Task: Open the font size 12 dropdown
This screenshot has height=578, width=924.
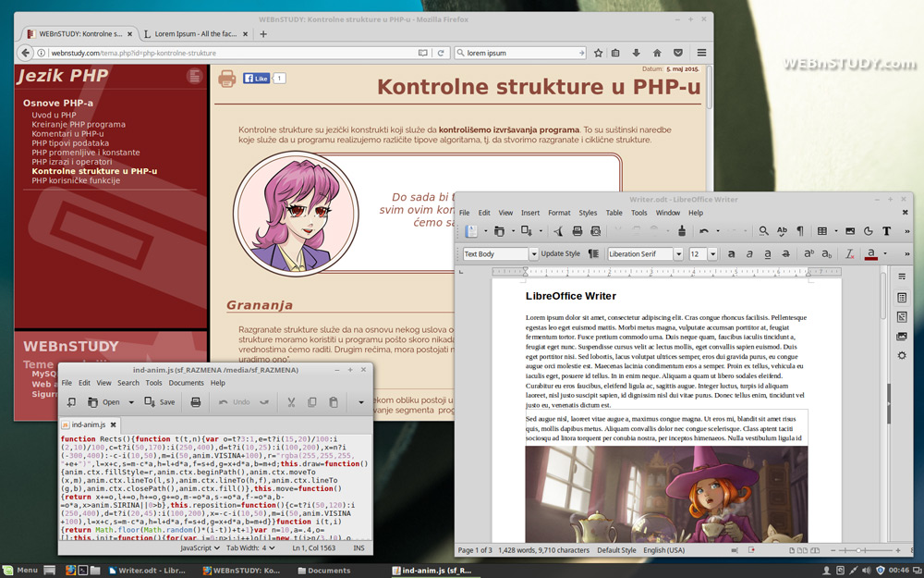Action: point(712,254)
